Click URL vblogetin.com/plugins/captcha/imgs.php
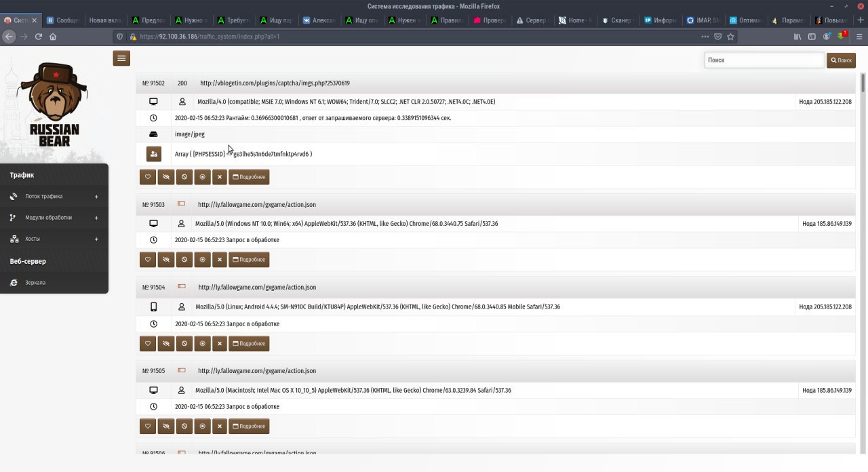This screenshot has height=472, width=868. pyautogui.click(x=275, y=83)
